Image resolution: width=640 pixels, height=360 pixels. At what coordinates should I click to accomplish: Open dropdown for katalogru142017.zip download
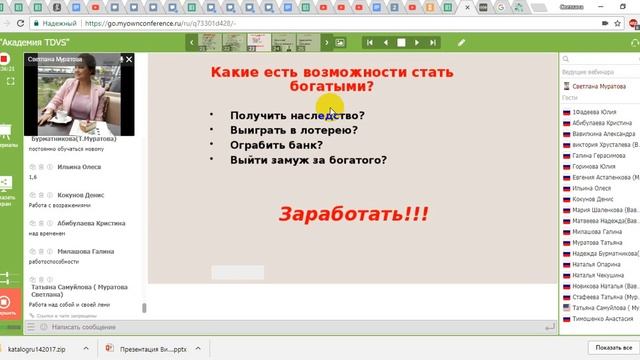coord(86,349)
